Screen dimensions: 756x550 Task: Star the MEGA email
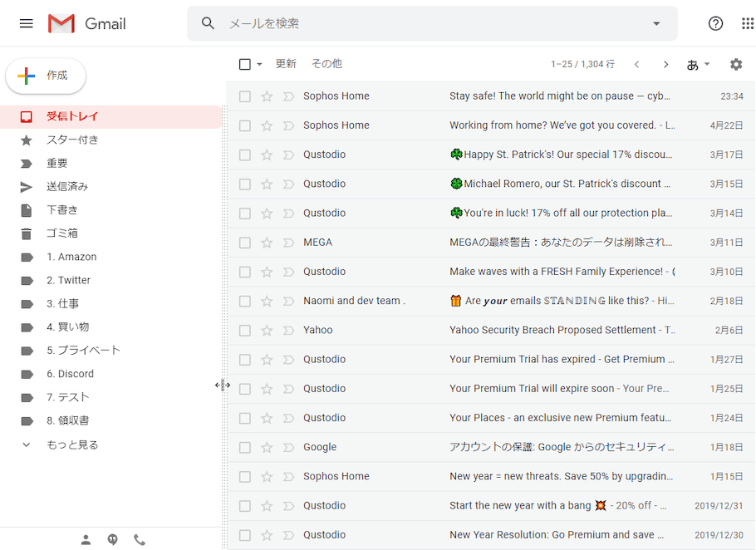(x=267, y=243)
